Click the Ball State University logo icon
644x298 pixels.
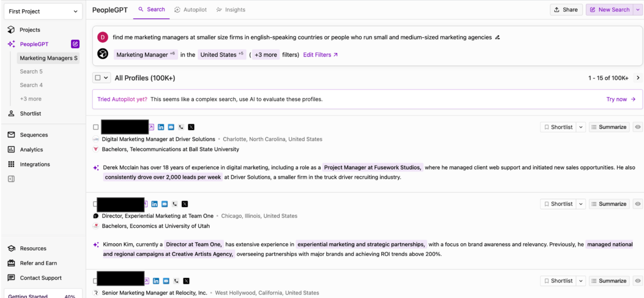click(96, 149)
